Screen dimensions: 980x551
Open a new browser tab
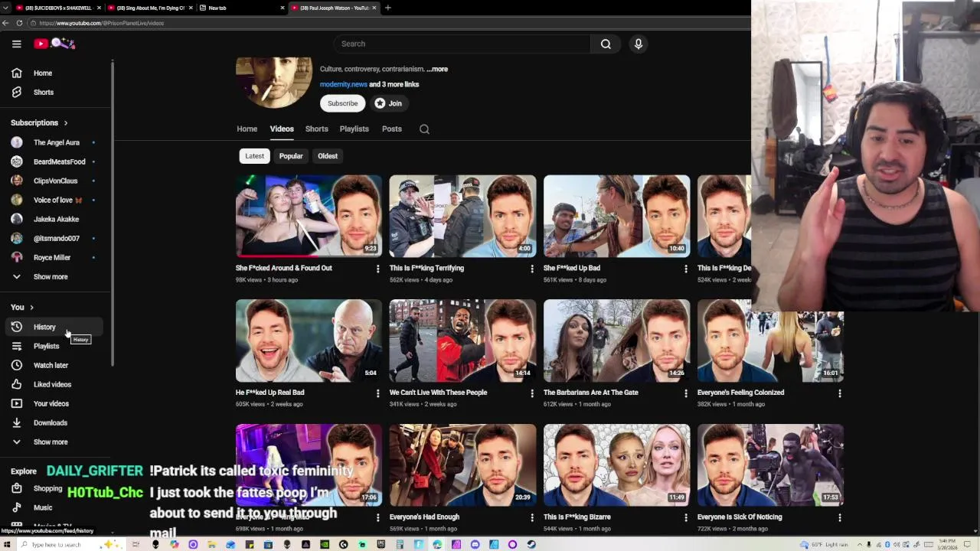pos(387,8)
